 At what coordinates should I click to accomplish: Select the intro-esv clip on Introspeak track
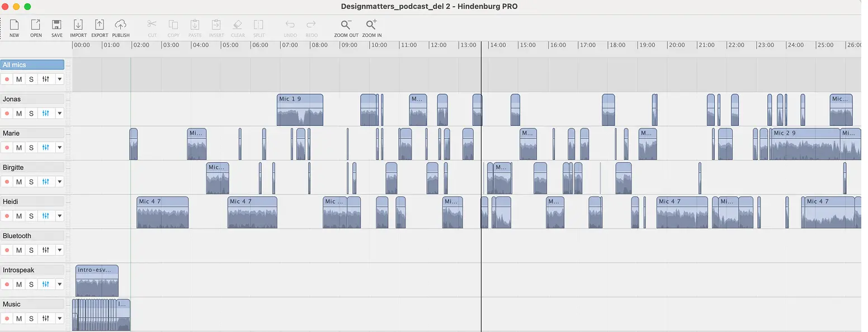pos(97,281)
